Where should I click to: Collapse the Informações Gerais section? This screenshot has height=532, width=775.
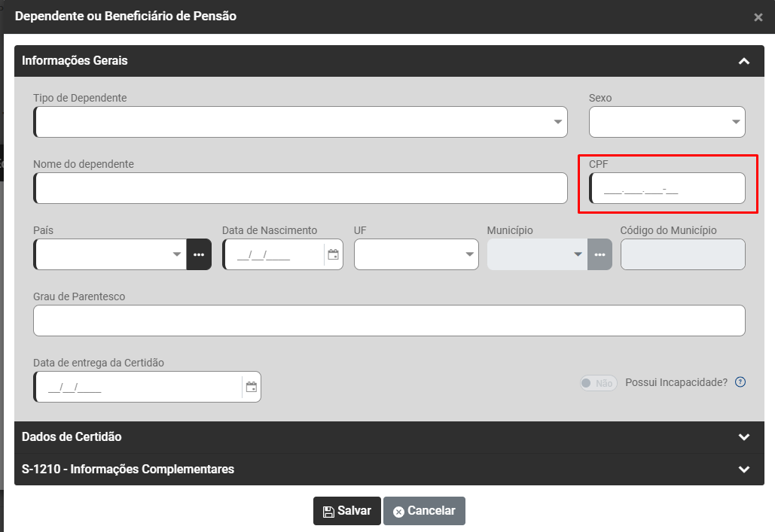pos(744,61)
